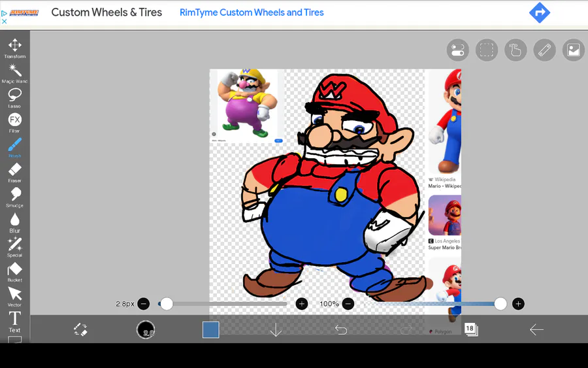Increase brush thickness with plus button
588x368 pixels.
[x=302, y=304]
